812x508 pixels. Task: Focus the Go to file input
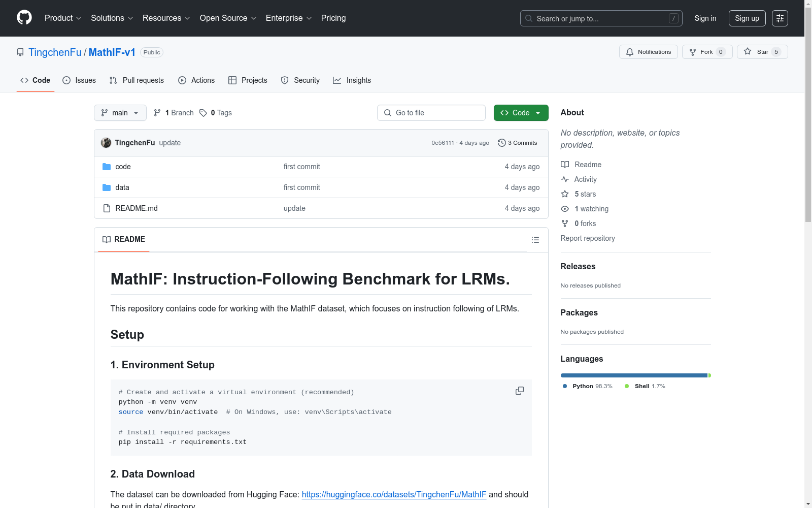coord(431,113)
